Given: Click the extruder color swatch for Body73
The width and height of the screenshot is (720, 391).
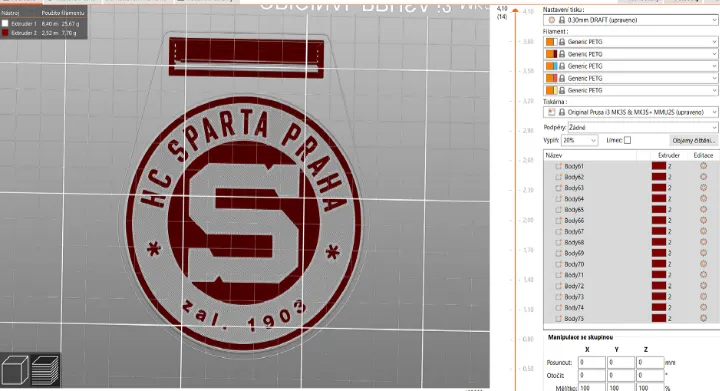Looking at the screenshot, I should pyautogui.click(x=658, y=296).
